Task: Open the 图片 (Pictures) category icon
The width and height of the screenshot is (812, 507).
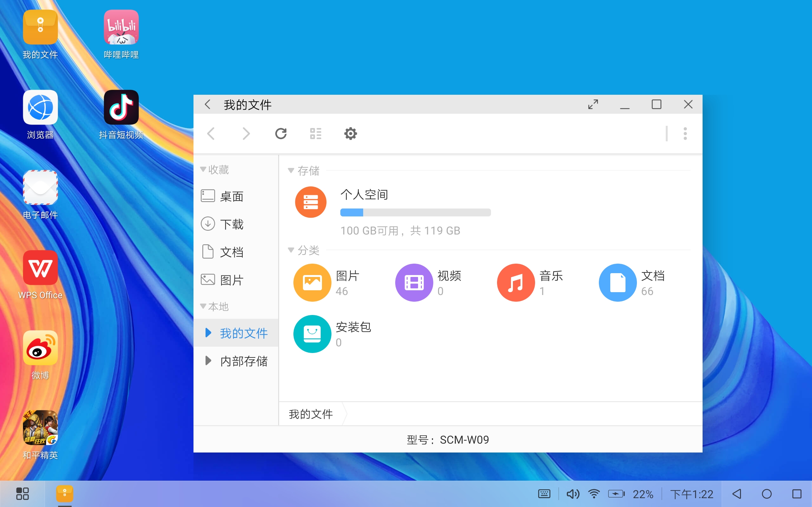Action: point(312,282)
